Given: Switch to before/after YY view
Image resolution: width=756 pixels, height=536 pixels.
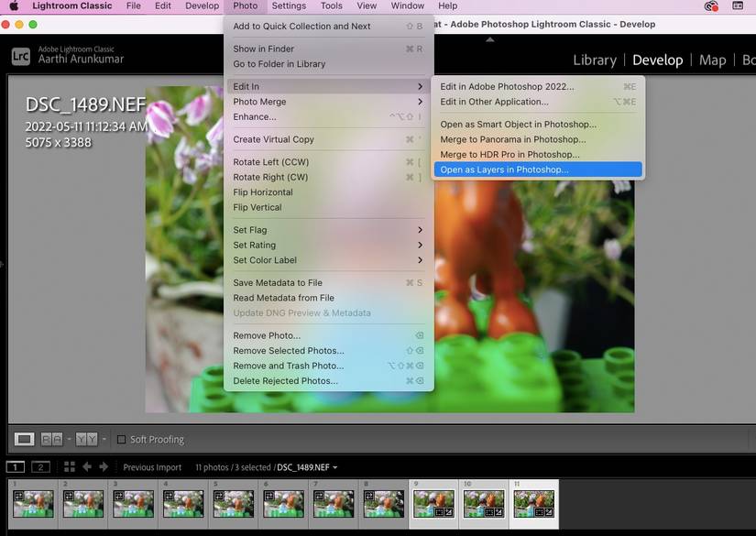Looking at the screenshot, I should tap(86, 439).
